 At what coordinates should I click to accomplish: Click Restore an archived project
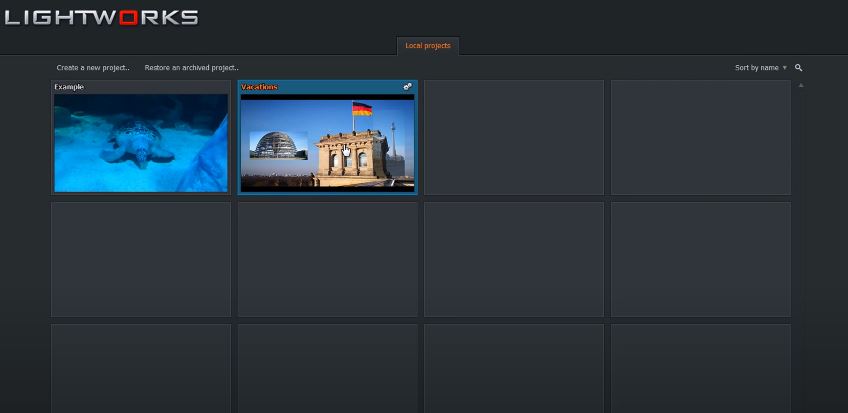tap(191, 68)
